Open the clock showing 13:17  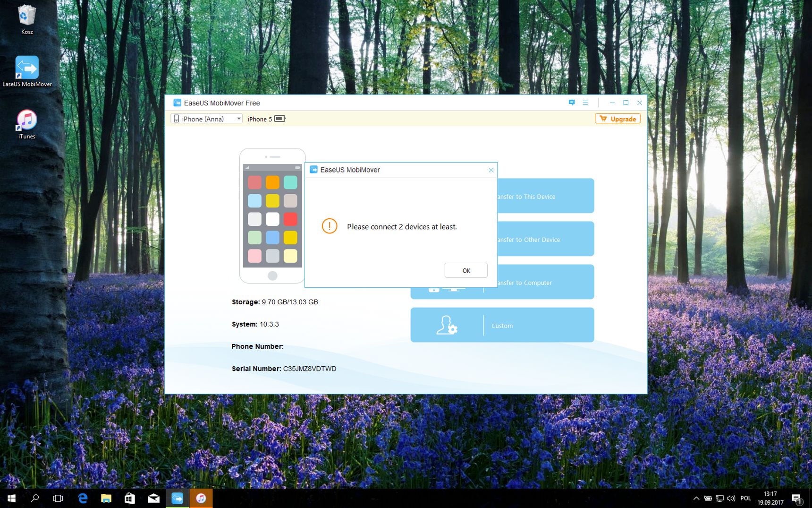[x=770, y=498]
